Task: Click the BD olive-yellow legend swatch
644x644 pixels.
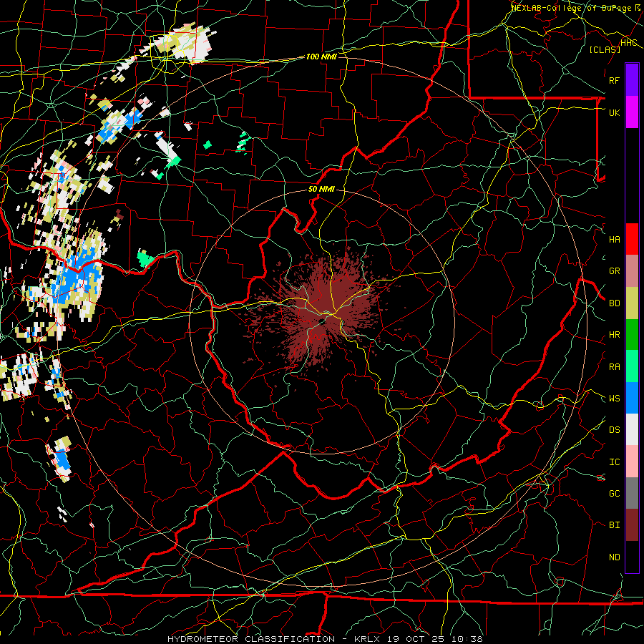Action: (632, 303)
